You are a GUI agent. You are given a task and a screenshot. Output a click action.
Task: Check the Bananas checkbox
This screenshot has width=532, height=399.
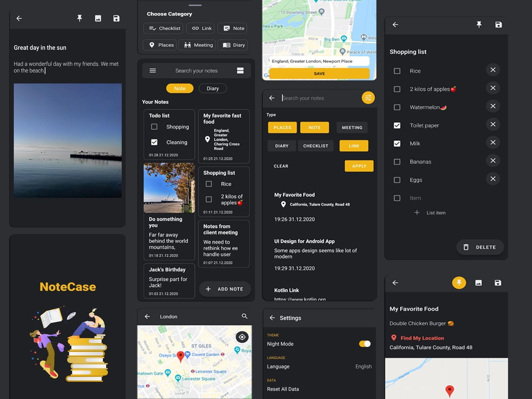[397, 162]
